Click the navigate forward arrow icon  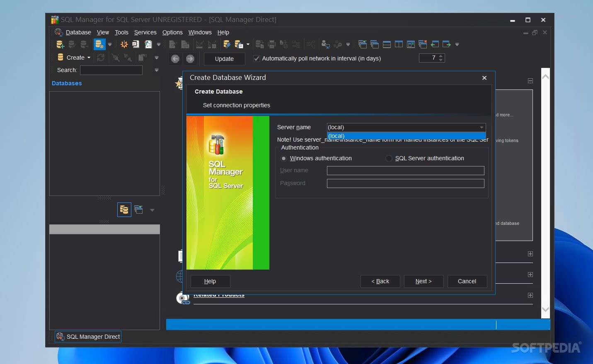190,59
